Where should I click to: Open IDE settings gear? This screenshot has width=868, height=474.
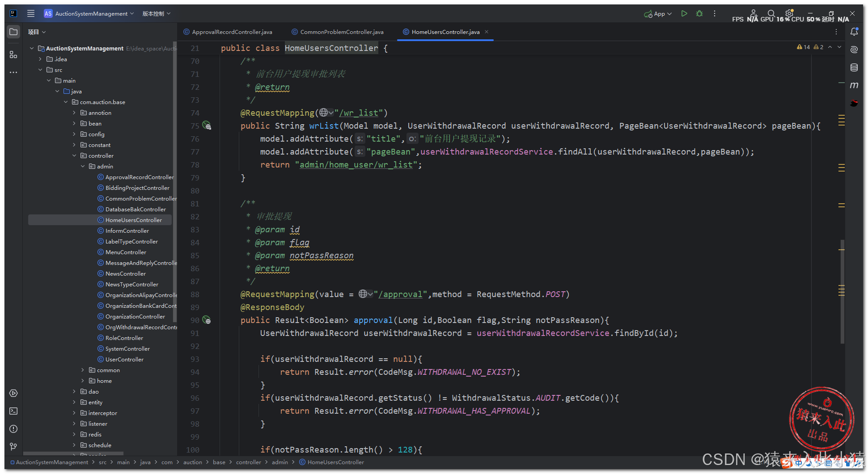pos(789,13)
